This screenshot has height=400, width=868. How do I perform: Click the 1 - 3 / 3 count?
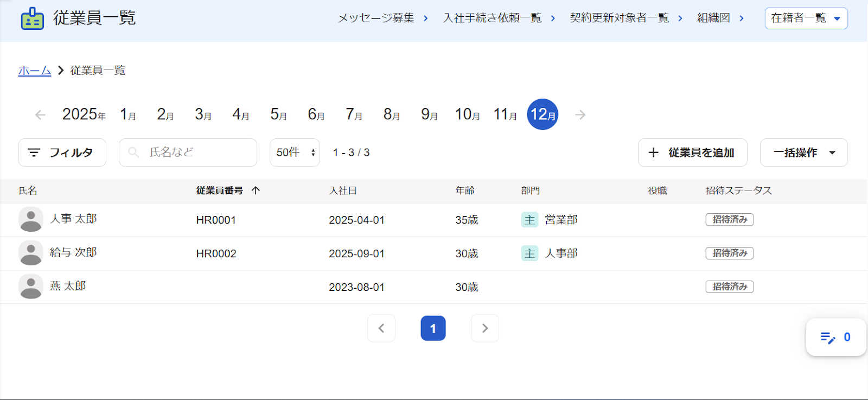click(351, 153)
